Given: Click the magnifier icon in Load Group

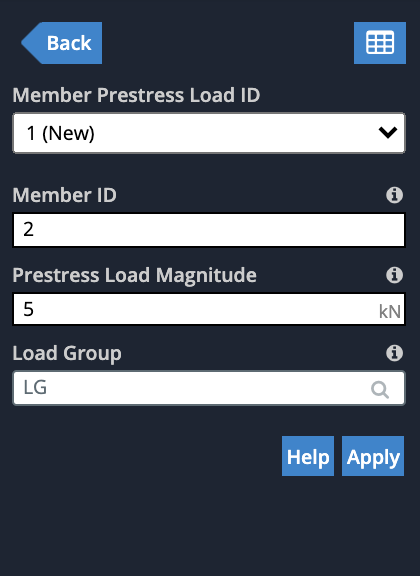Looking at the screenshot, I should (x=380, y=389).
